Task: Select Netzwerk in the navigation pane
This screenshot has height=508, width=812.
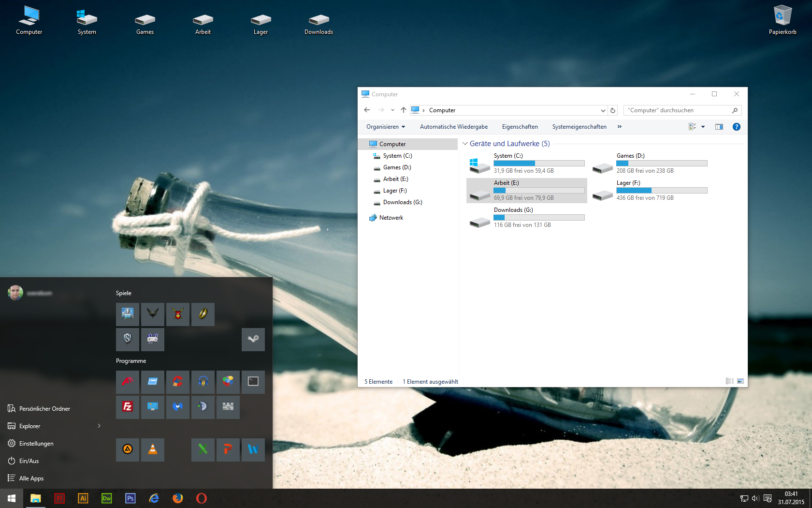Action: [391, 218]
